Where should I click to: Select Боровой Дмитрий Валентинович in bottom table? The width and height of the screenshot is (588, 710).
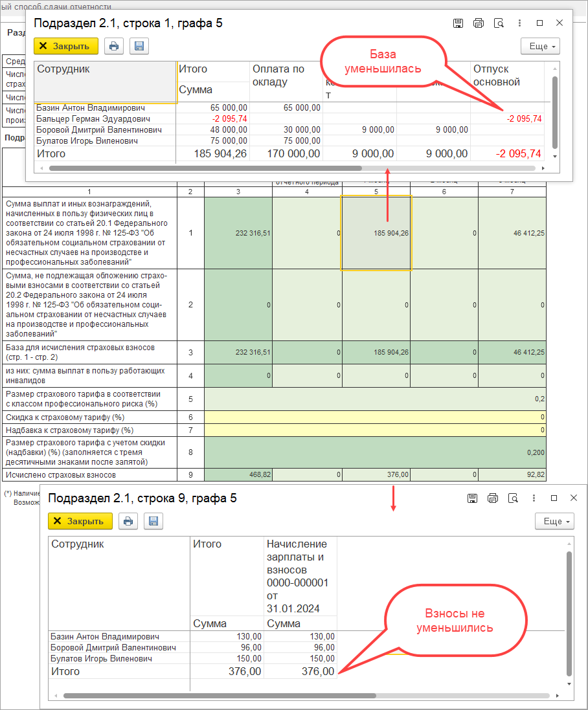pos(113,647)
